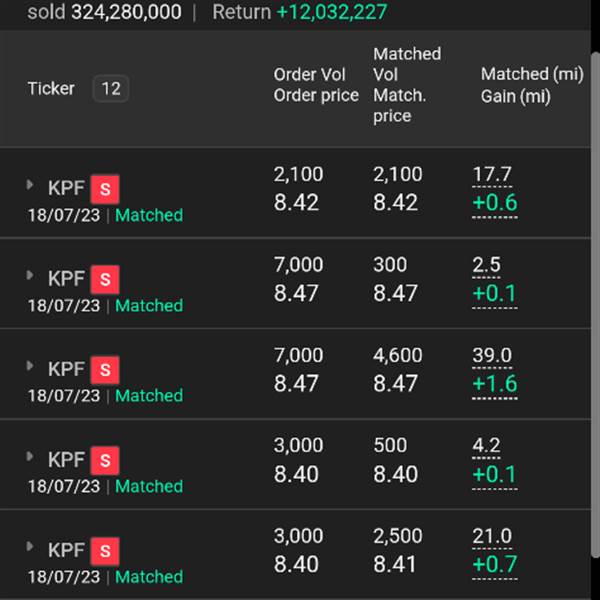Screen dimensions: 600x600
Task: Expand the KPF order with matched value 39.0
Action: point(29,366)
